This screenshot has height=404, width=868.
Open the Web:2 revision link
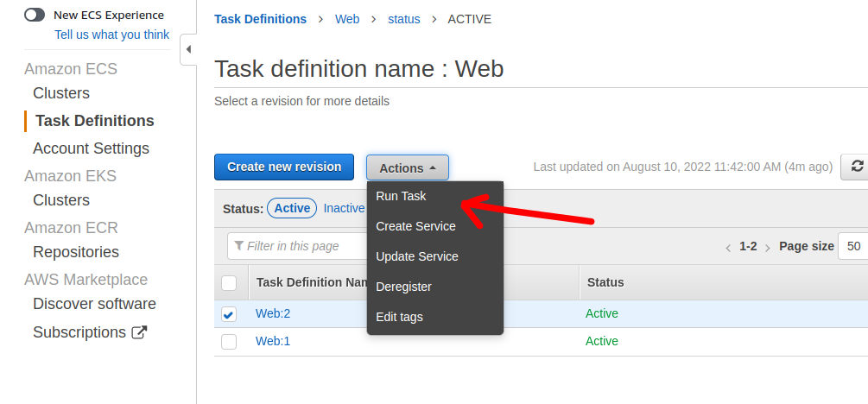[273, 314]
